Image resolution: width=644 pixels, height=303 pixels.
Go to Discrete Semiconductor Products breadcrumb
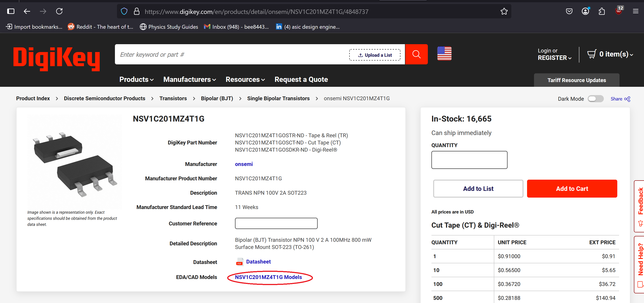105,98
